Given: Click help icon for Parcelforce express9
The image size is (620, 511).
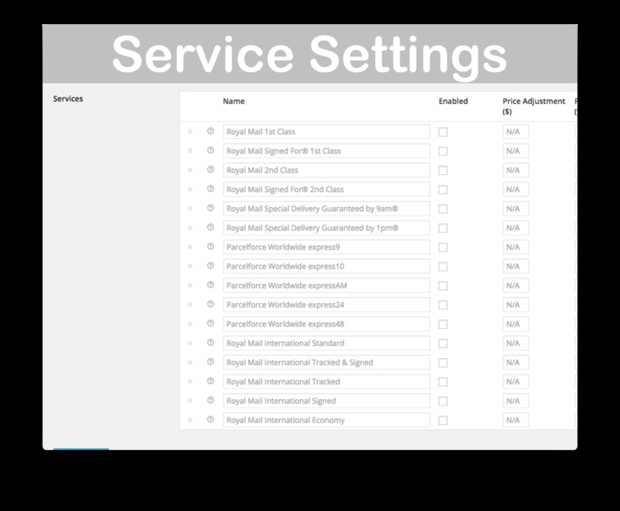Looking at the screenshot, I should pos(210,246).
